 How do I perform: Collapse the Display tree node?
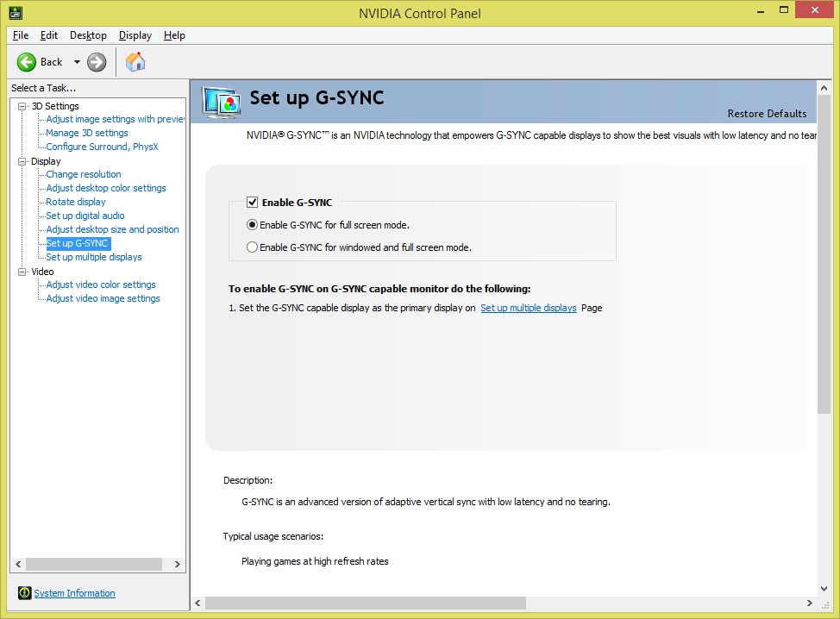[x=22, y=161]
